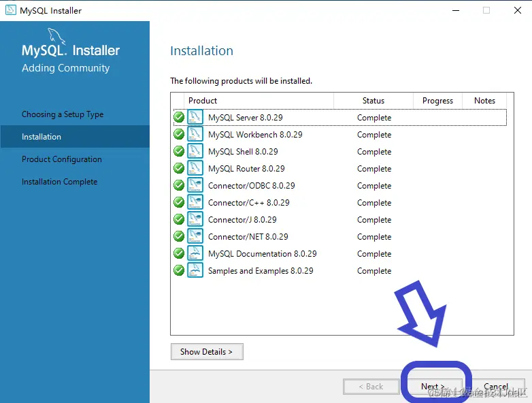Click the green check icon beside MySQL Workbench
Viewport: 532px width, 403px height.
coord(179,134)
